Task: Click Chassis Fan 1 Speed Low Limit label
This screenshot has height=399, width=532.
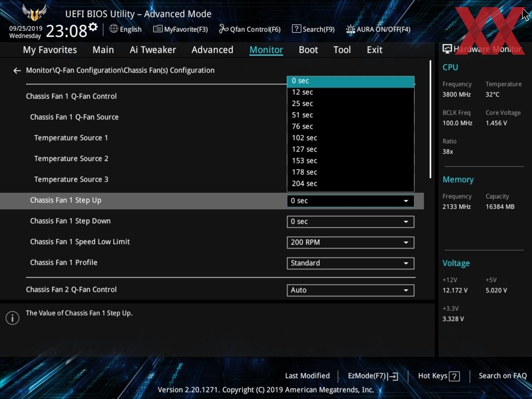Action: (x=80, y=242)
